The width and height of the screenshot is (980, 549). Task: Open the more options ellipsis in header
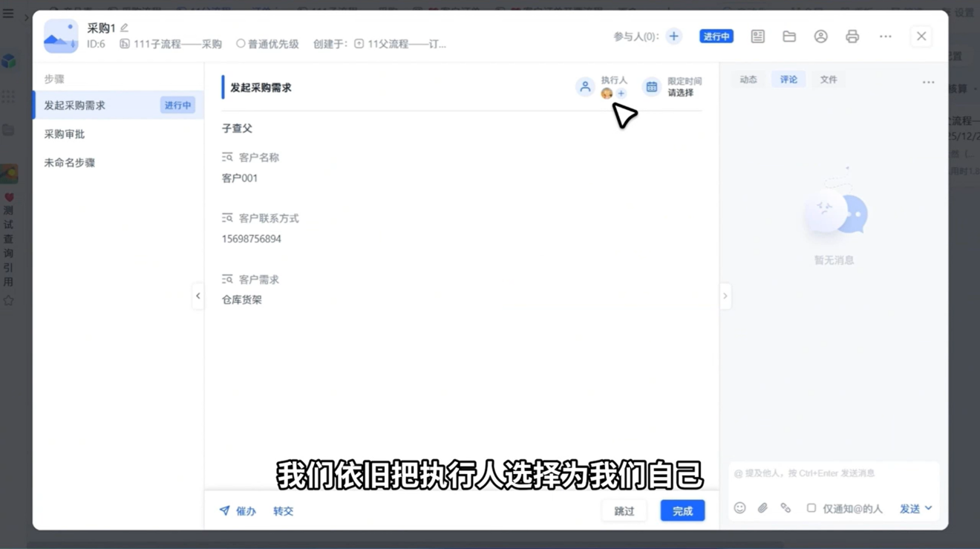(885, 36)
